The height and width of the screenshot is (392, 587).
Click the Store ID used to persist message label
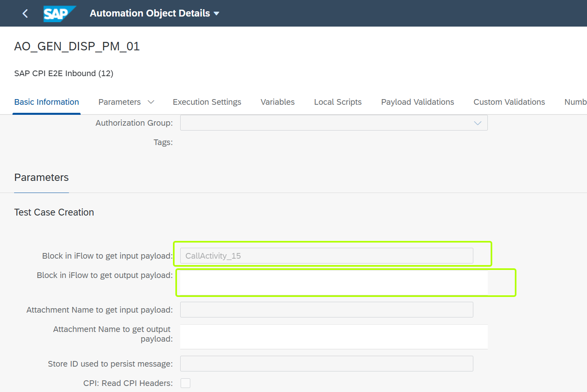(110, 364)
